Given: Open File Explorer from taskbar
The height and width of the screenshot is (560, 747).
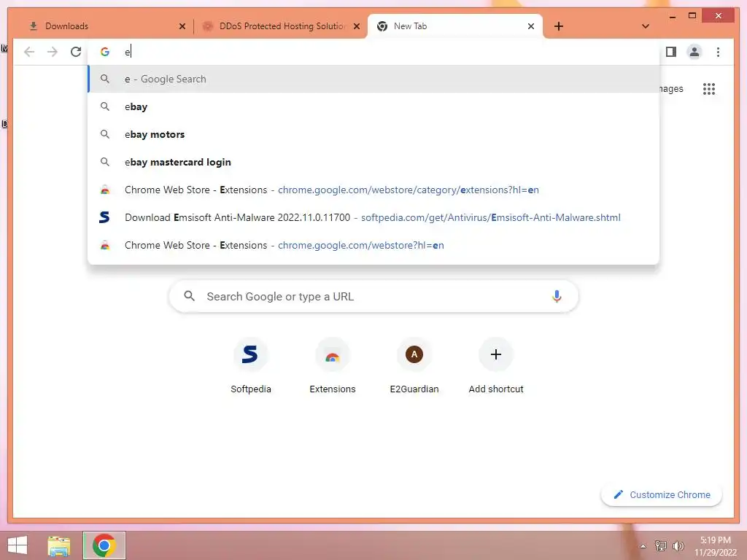Looking at the screenshot, I should (x=59, y=545).
